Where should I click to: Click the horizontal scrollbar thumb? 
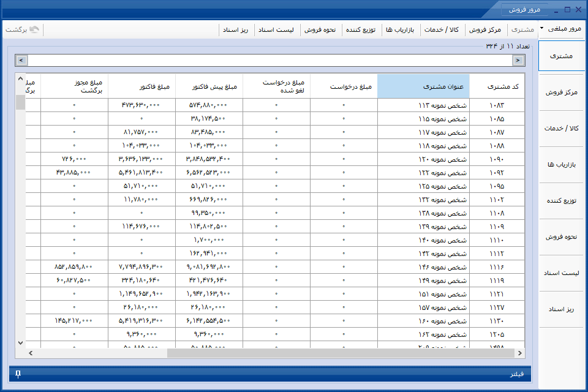point(341,353)
